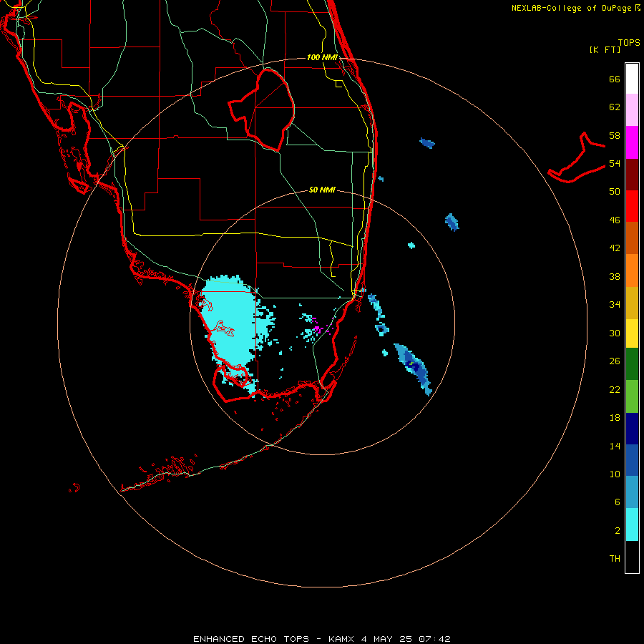Click the TH threshold label
The height and width of the screenshot is (644, 644).
pos(615,559)
